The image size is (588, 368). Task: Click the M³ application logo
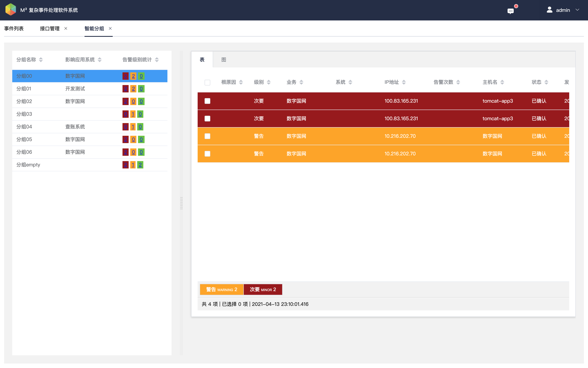pos(10,10)
